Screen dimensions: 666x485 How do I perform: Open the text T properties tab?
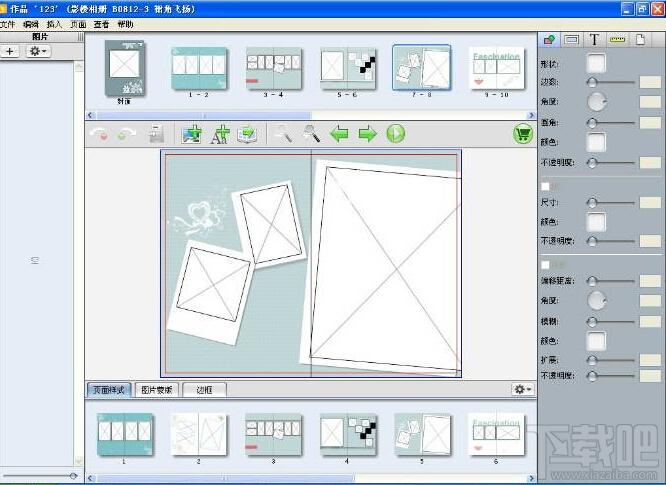[595, 40]
